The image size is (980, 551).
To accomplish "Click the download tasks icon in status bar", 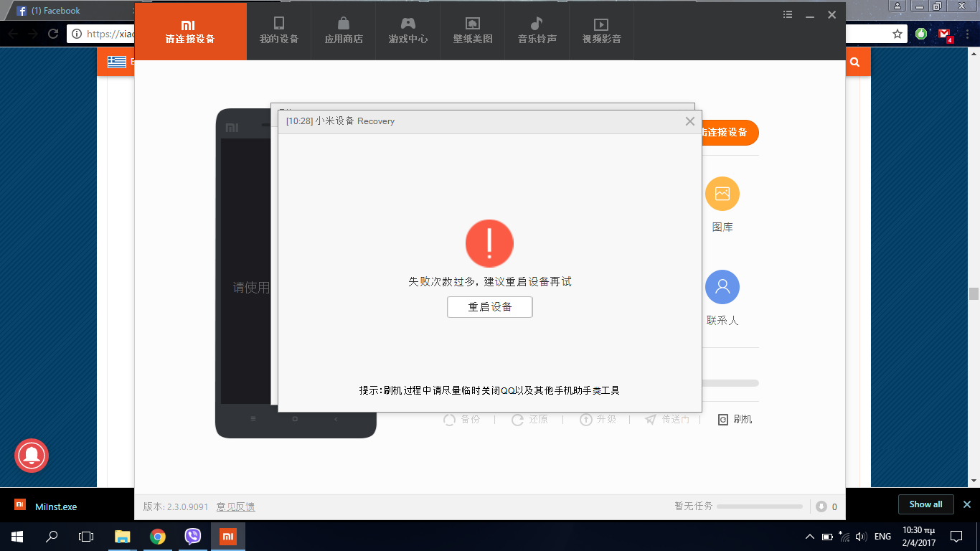I will pos(821,507).
